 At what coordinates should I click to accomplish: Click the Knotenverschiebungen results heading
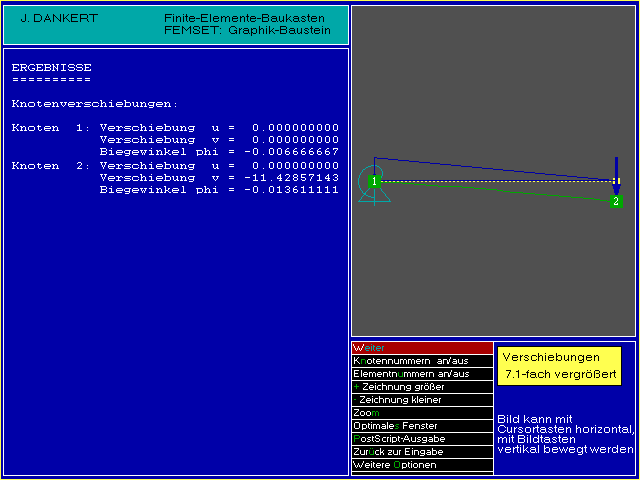click(95, 103)
